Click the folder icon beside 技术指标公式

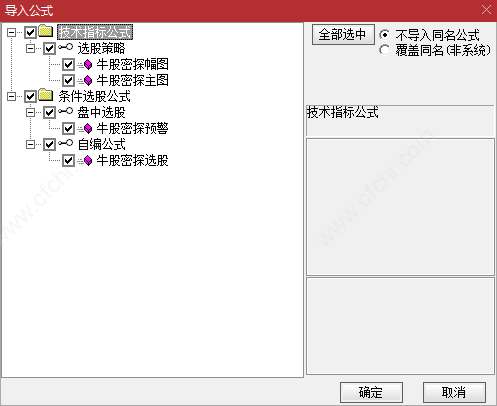pos(46,31)
